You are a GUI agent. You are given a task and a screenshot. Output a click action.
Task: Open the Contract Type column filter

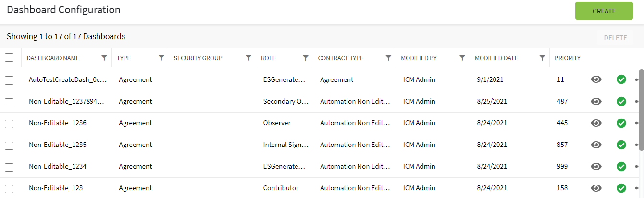click(x=388, y=58)
